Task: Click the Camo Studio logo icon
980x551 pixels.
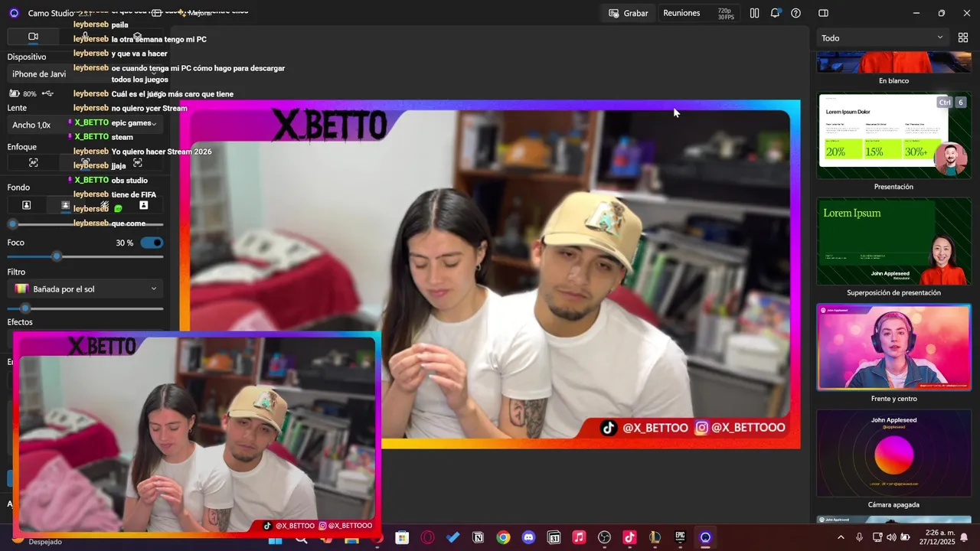Action: tap(14, 13)
